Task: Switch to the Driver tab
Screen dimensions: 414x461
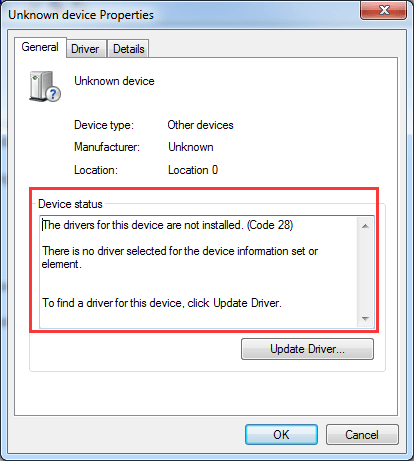Action: coord(85,49)
